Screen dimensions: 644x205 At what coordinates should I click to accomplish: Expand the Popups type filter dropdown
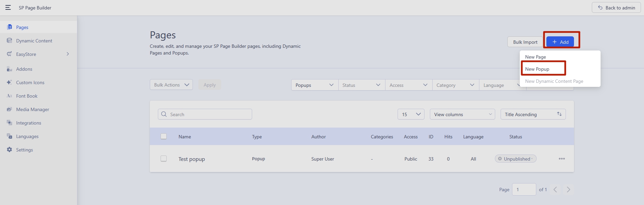click(314, 85)
